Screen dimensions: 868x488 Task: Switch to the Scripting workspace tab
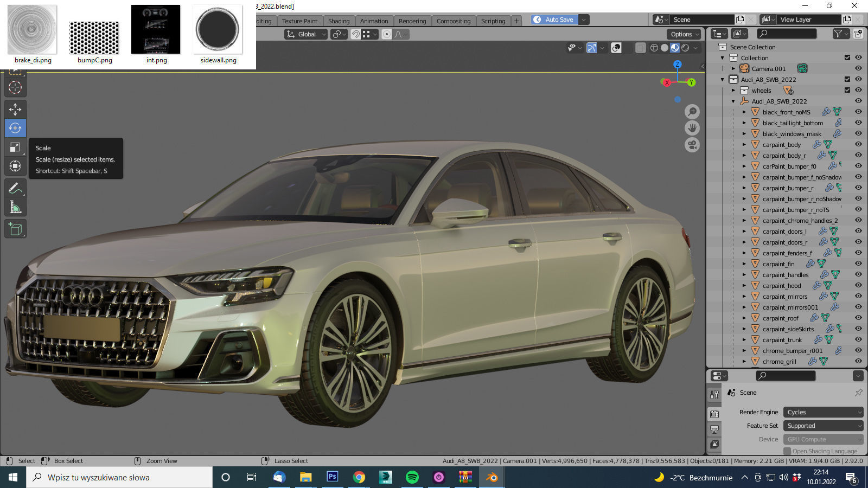493,21
